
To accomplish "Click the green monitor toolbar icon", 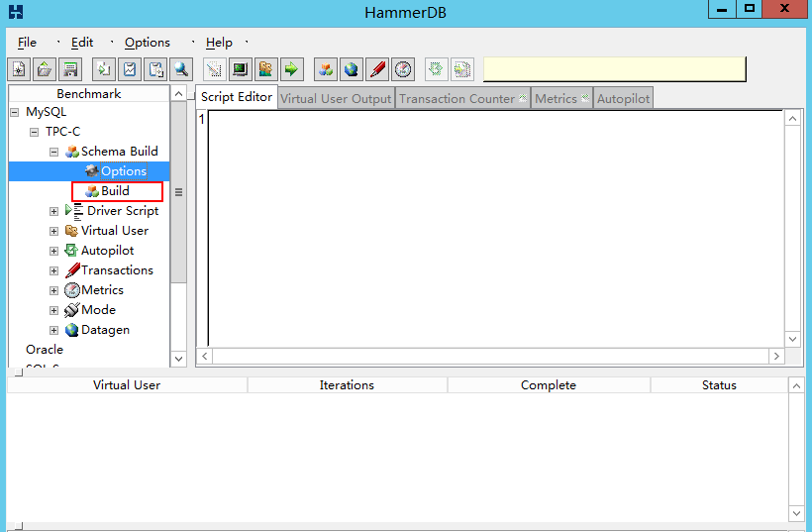I will coord(240,69).
